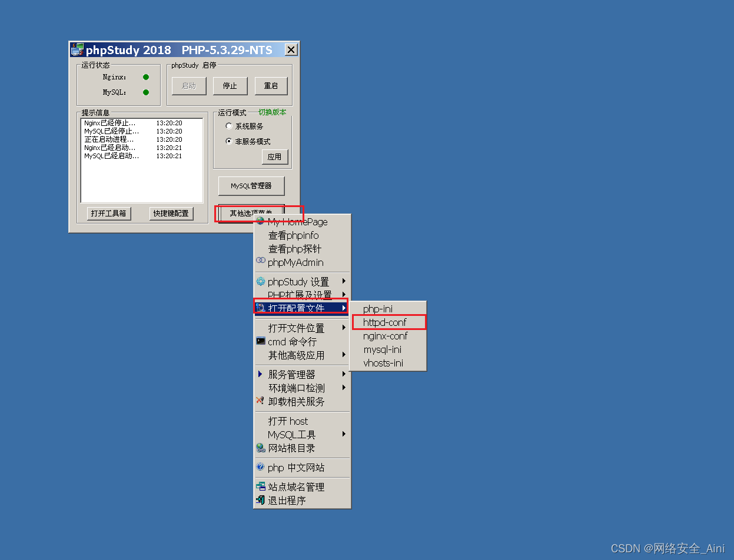Expand the 打开配置文件 submenu arrow

(x=344, y=308)
